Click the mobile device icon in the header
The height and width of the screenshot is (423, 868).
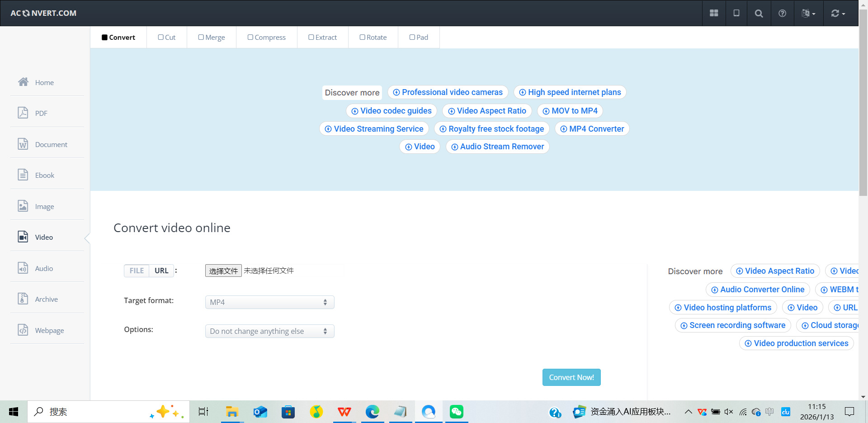(736, 13)
